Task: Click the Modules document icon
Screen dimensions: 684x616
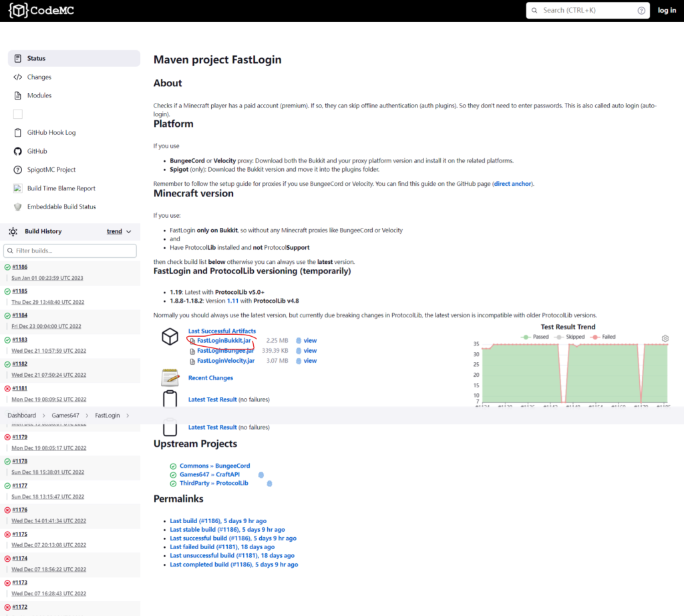Action: pos(18,96)
